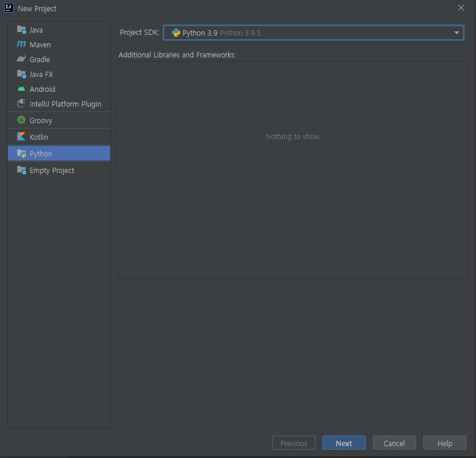The image size is (476, 458).
Task: Open the Python 3.9 SDK combo box
Action: coord(314,33)
